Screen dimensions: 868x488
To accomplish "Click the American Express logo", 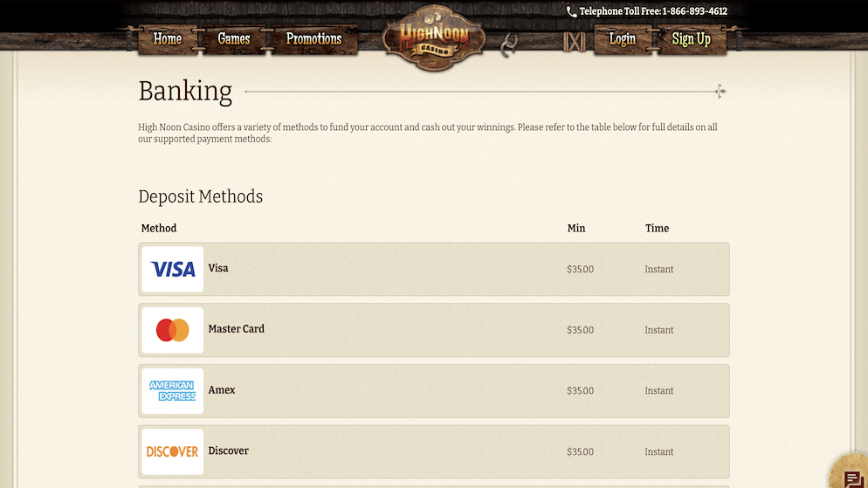I will 172,391.
